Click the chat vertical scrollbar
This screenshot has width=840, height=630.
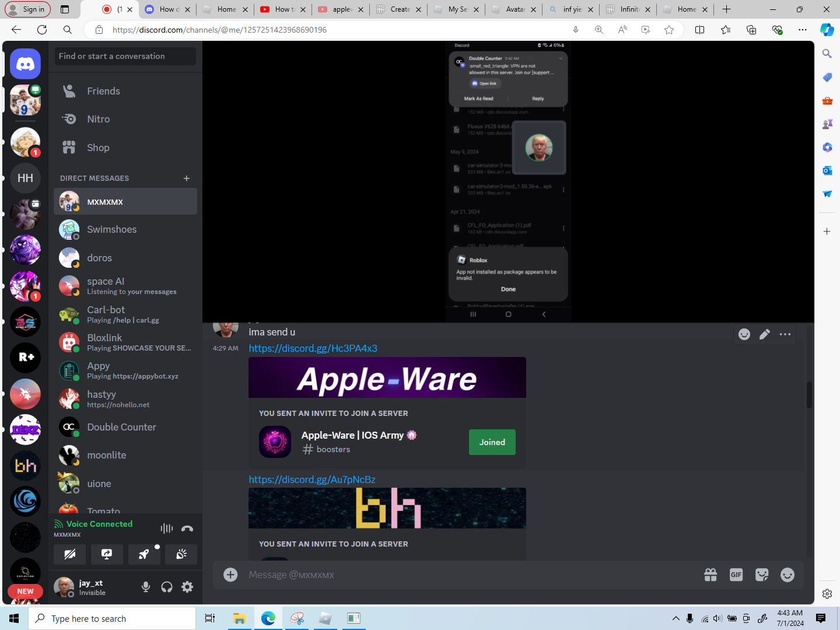[809, 395]
